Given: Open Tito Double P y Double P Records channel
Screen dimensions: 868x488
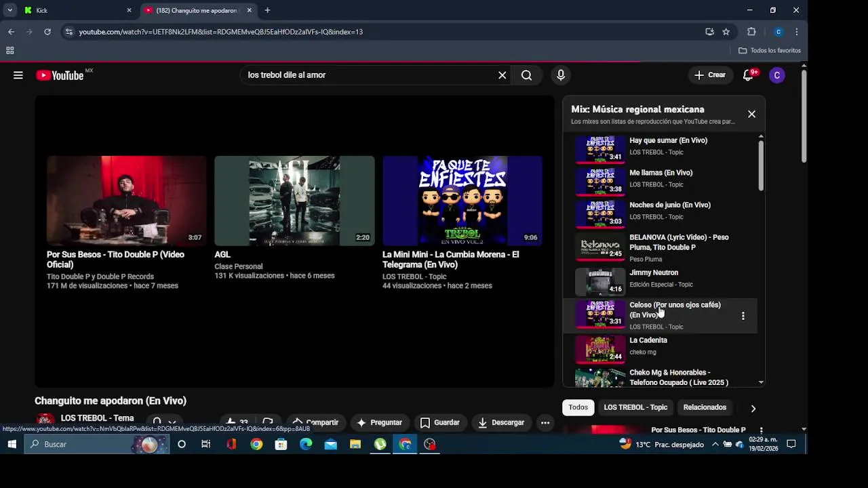Looking at the screenshot, I should pos(100,277).
